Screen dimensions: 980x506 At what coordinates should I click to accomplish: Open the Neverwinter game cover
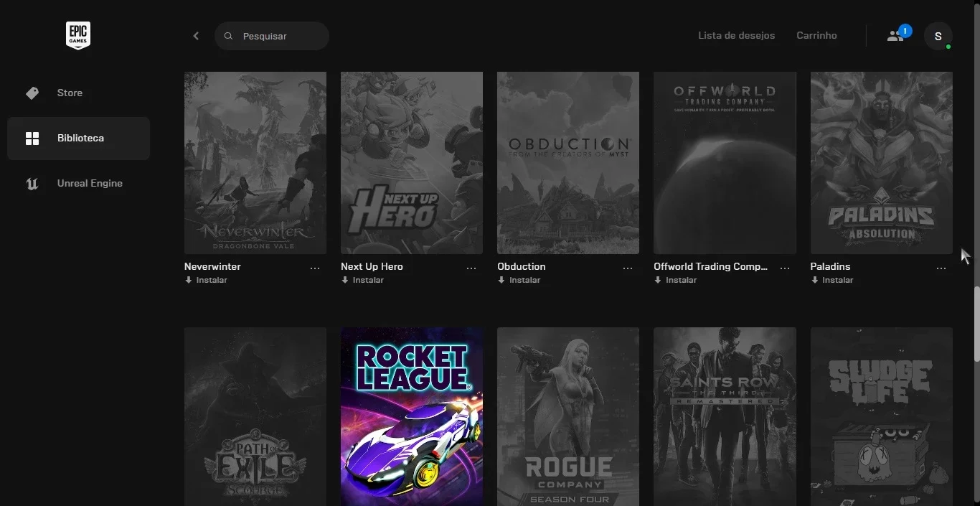(255, 163)
